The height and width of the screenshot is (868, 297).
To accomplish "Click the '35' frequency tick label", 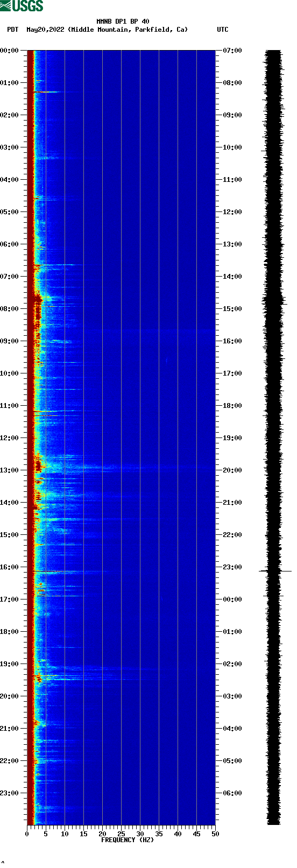I will pyautogui.click(x=159, y=834).
